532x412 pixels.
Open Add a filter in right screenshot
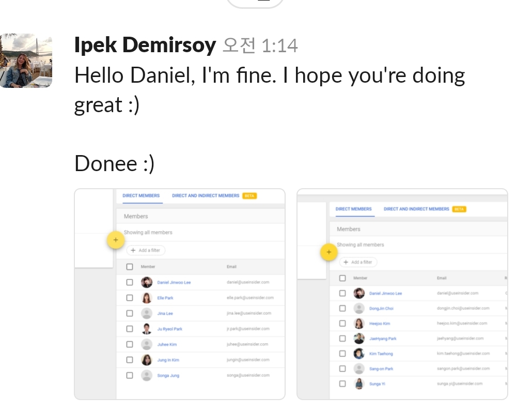(x=358, y=262)
